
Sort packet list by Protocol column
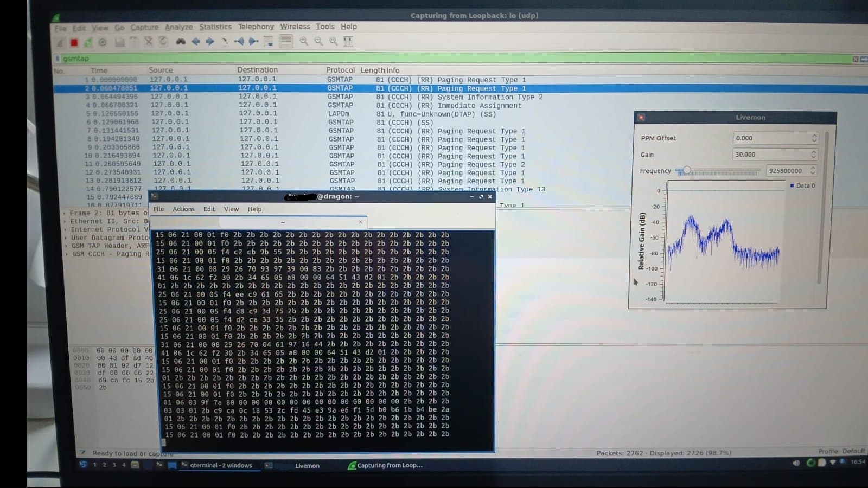click(x=340, y=70)
